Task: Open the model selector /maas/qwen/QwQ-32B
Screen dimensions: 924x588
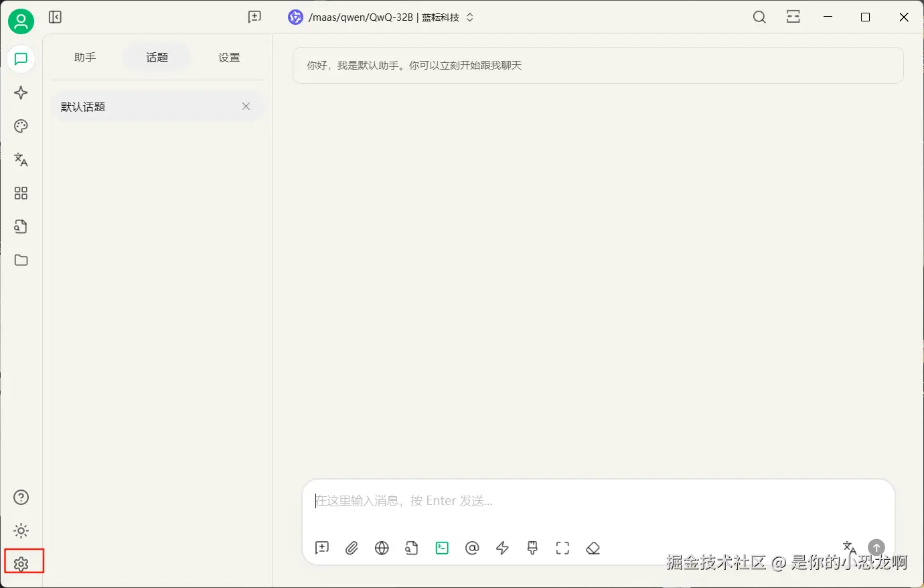Action: click(382, 17)
